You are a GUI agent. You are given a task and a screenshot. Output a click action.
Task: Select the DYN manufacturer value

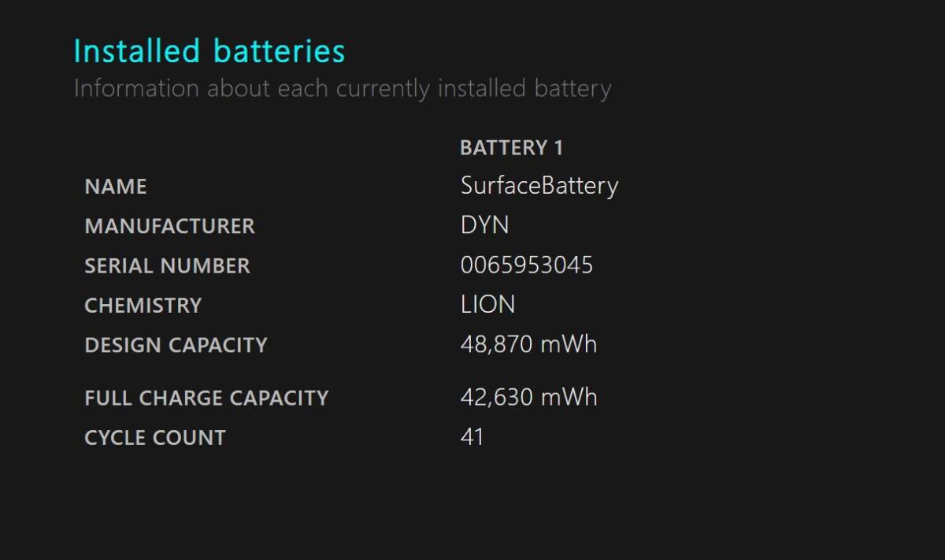(x=484, y=225)
